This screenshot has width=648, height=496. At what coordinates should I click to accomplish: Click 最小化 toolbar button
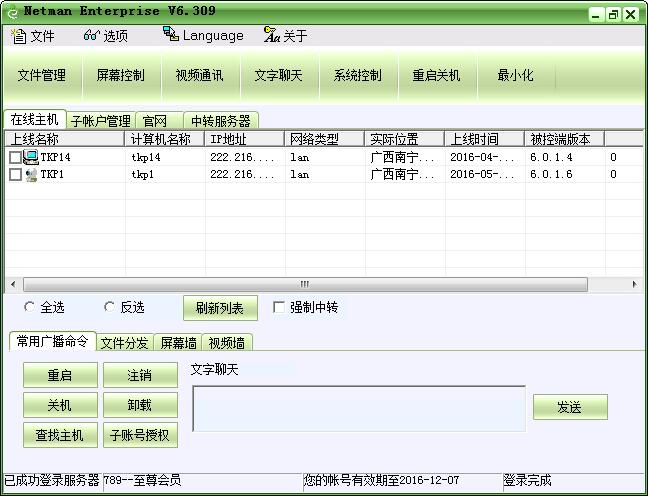pos(515,75)
